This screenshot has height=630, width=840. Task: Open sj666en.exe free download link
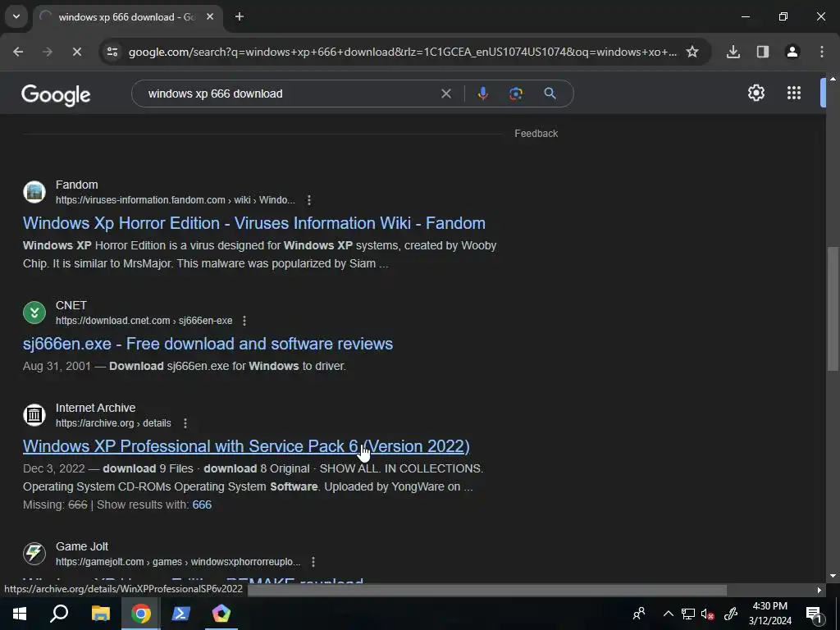click(x=208, y=344)
